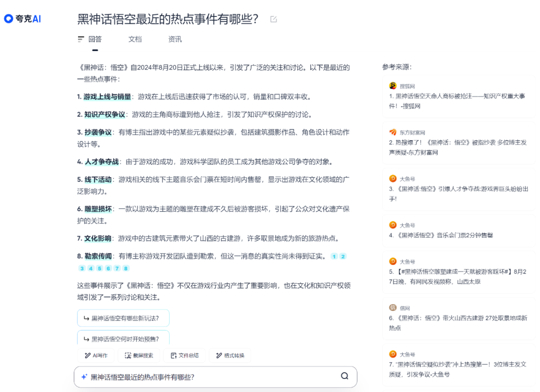This screenshot has height=392, width=540.
Task: Click the 截屏搜索 screenshot icon
Action: pos(128,355)
